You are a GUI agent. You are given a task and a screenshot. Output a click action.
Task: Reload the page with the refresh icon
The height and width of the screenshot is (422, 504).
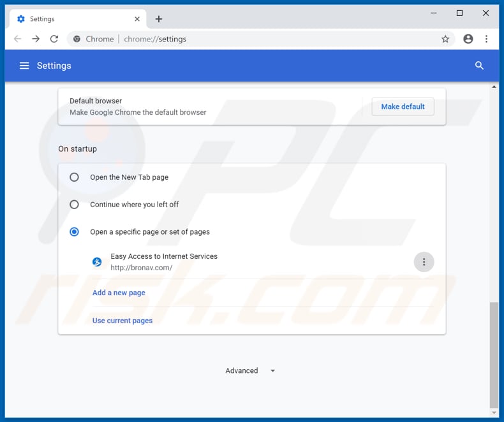point(54,39)
